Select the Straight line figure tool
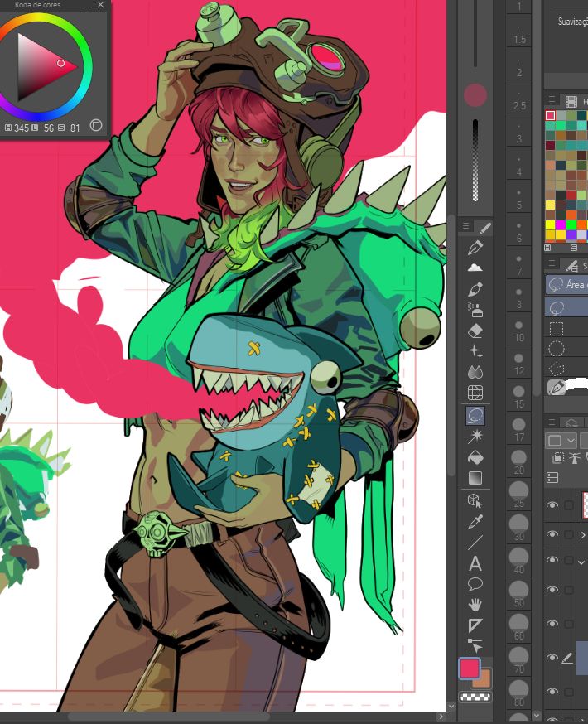This screenshot has width=588, height=724. (475, 543)
